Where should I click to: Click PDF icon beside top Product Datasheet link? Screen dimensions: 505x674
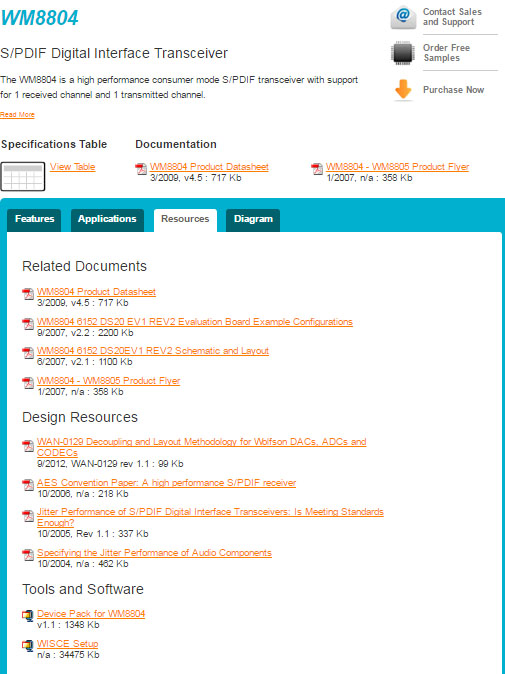click(x=141, y=169)
